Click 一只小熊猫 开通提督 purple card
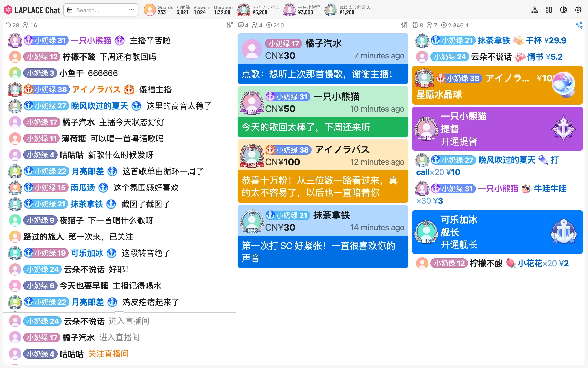Image resolution: width=588 pixels, height=368 pixels. (497, 129)
